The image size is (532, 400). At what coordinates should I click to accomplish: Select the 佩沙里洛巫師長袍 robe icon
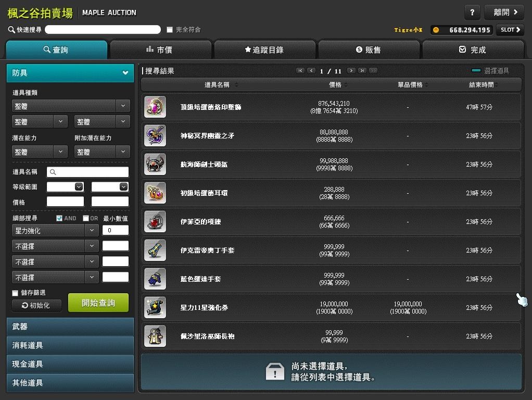155,336
